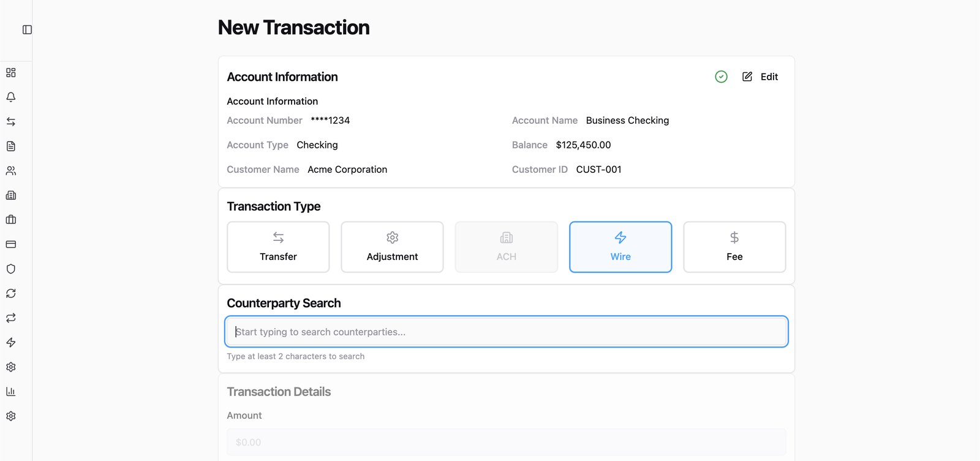
Task: Click the Amount input field
Action: (507, 442)
